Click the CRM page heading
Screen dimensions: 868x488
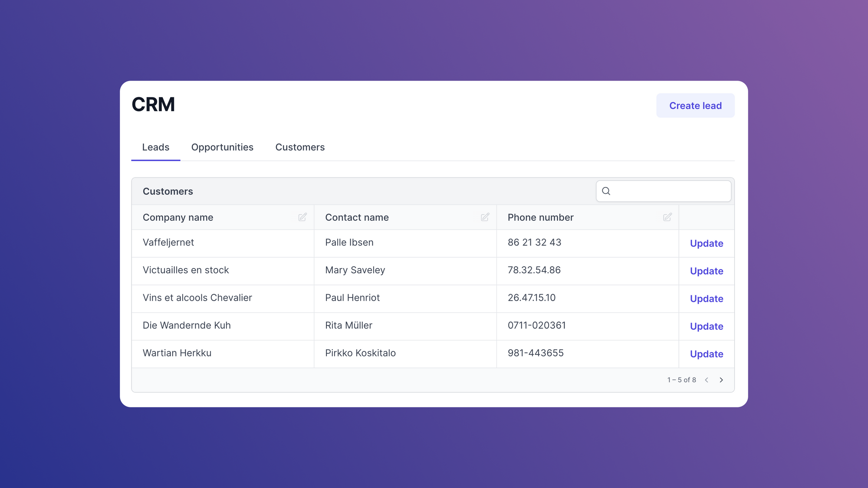[x=153, y=105]
